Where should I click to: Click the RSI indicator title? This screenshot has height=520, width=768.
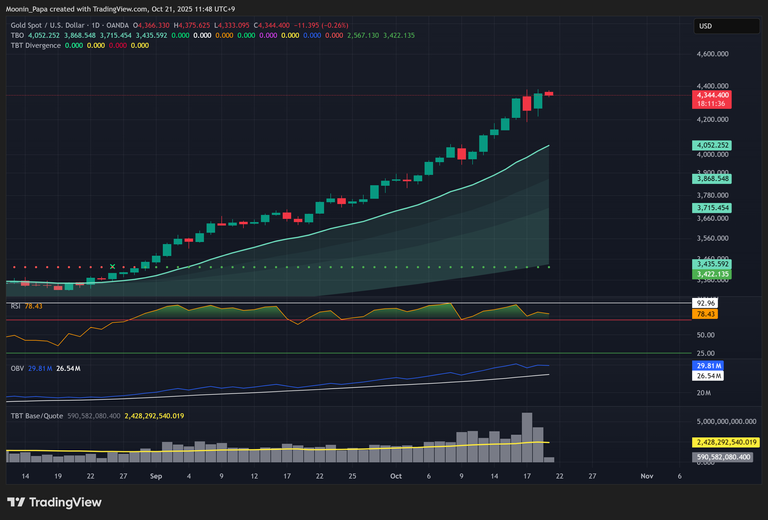click(x=16, y=305)
